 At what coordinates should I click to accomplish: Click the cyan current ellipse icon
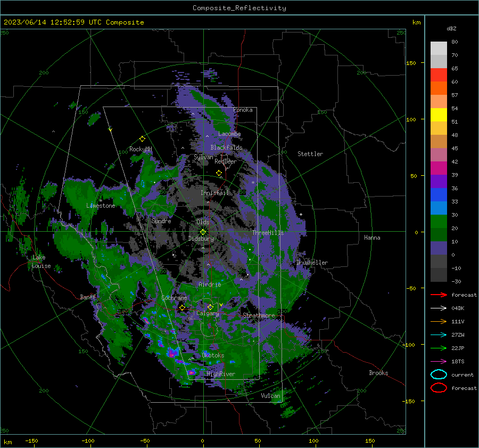pyautogui.click(x=439, y=374)
